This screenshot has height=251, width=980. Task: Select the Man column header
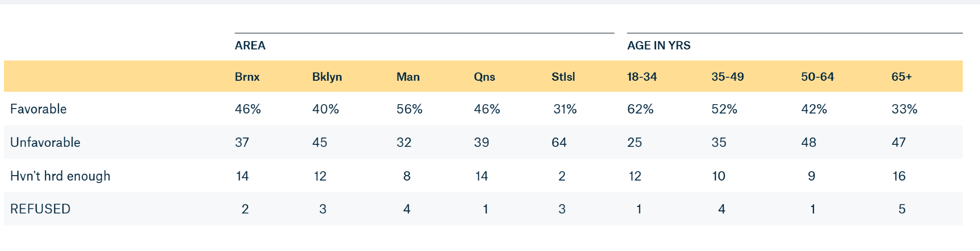coord(408,77)
